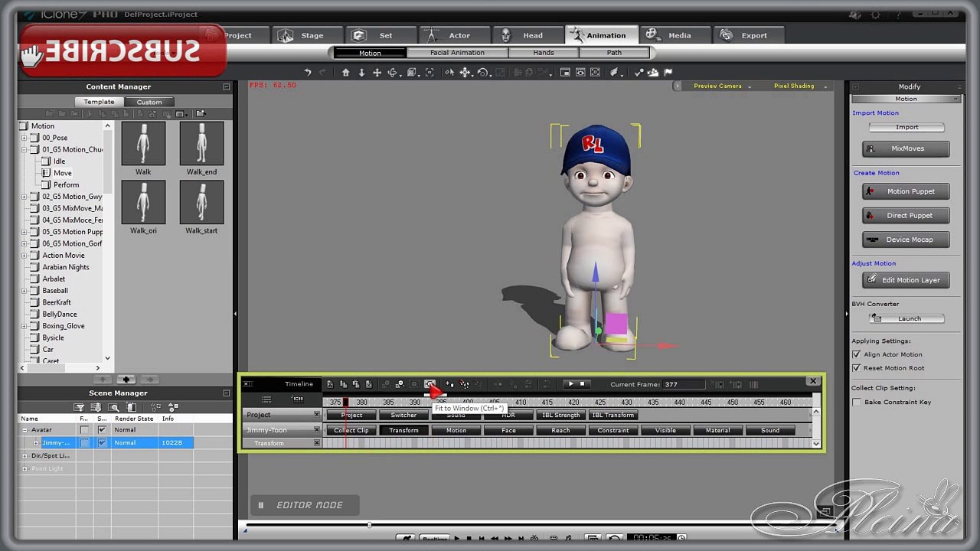Image resolution: width=980 pixels, height=551 pixels.
Task: Close the Transform sub-track
Action: click(317, 443)
